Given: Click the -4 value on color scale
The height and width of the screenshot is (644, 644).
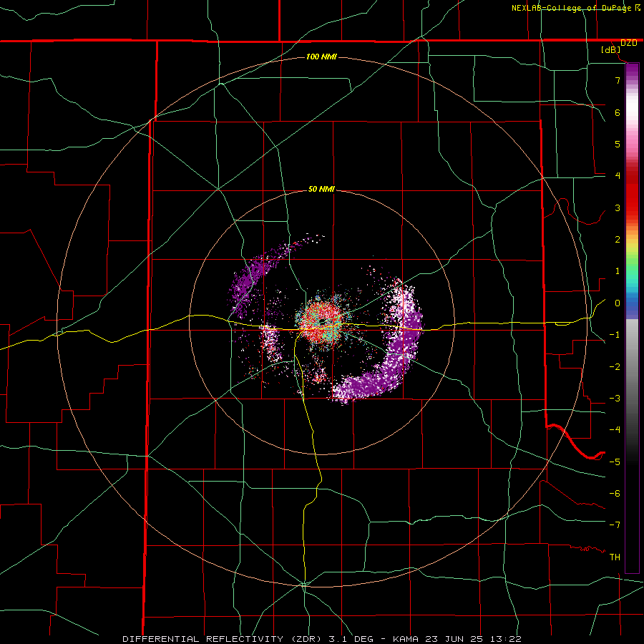Looking at the screenshot, I should (x=615, y=429).
